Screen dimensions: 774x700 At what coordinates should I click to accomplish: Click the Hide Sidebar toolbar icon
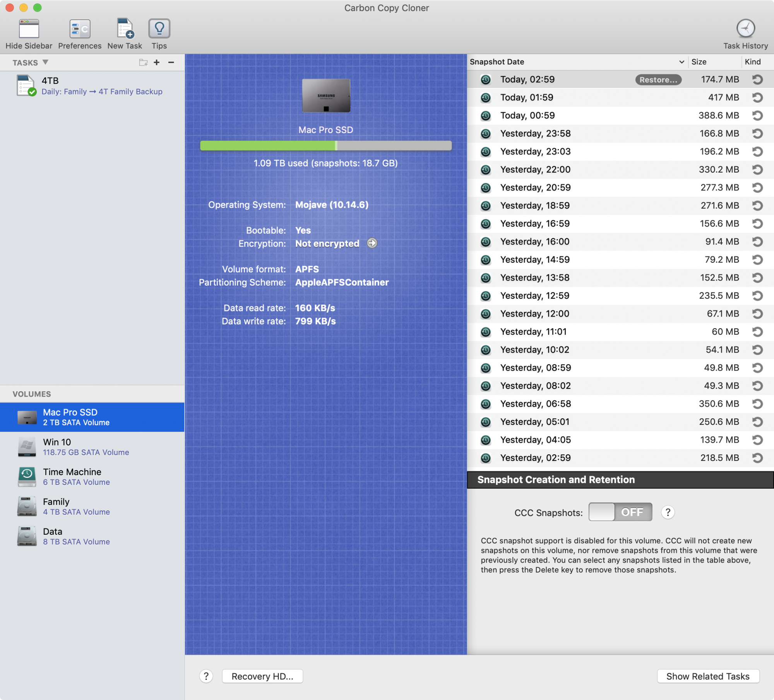tap(29, 29)
